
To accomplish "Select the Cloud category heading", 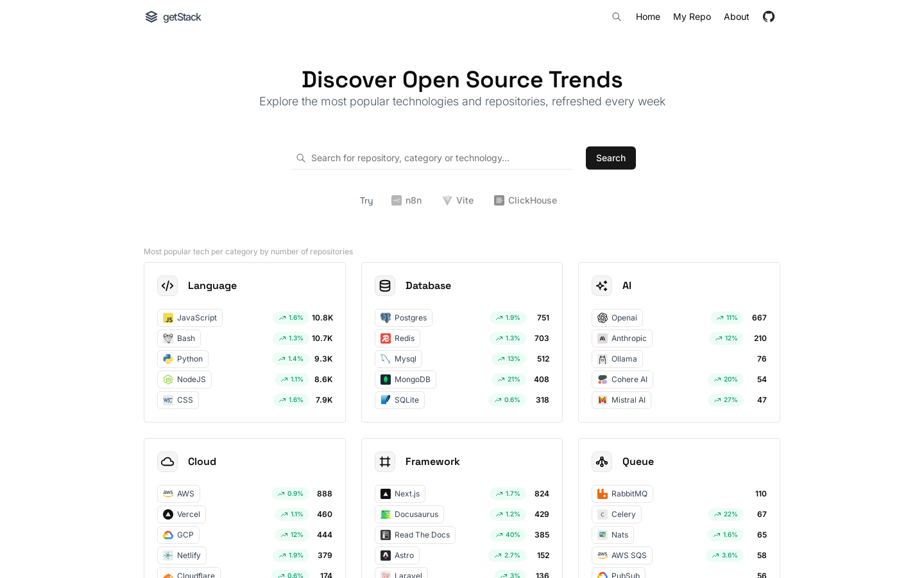I will pyautogui.click(x=202, y=462).
